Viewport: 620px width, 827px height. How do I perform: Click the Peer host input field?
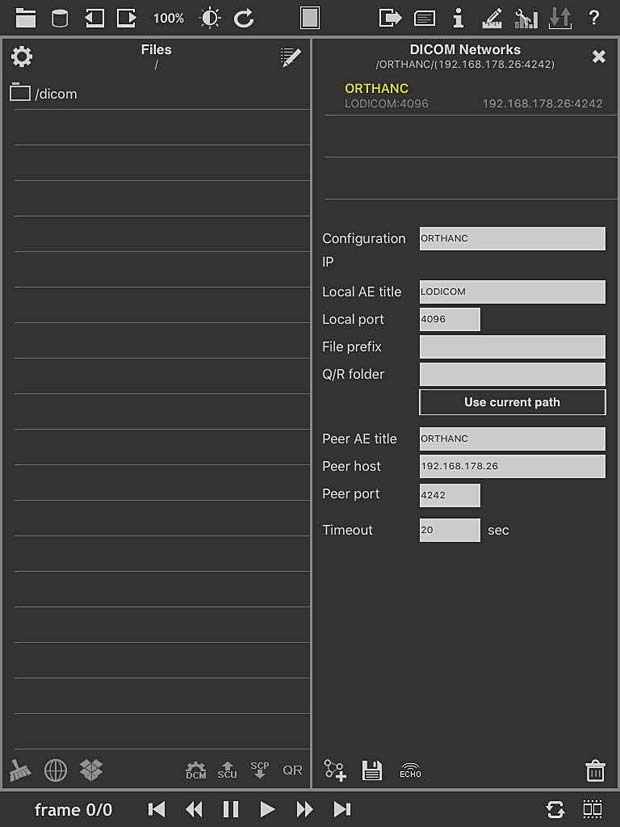coord(512,466)
